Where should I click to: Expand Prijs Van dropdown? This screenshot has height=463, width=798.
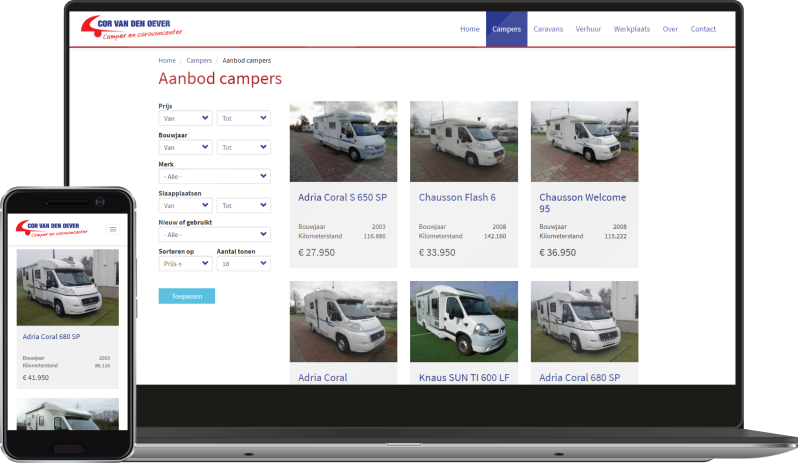pos(185,118)
